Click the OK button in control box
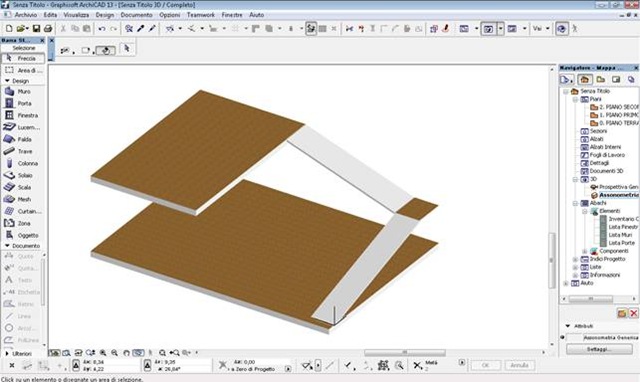Image resolution: width=640 pixels, height=382 pixels. 485,365
